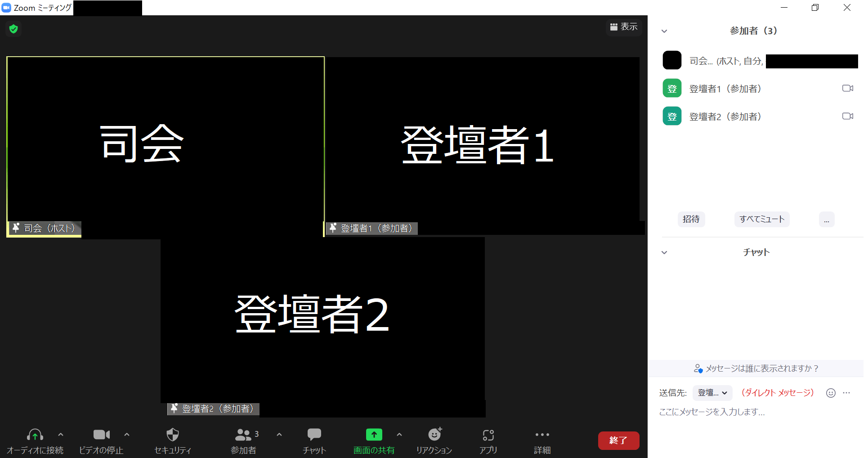Click the green Share Screen icon
The height and width of the screenshot is (458, 868).
(x=374, y=435)
